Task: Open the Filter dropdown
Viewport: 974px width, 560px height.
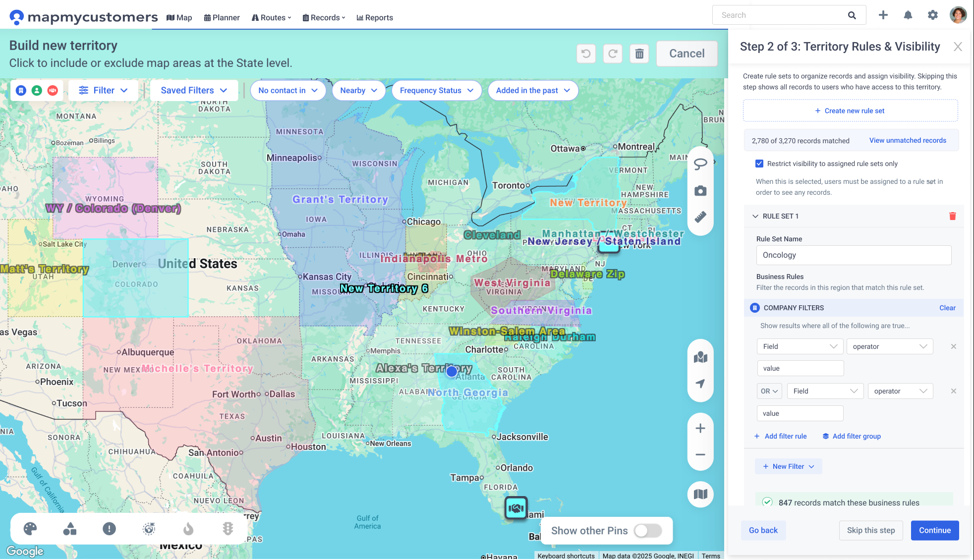Action: (103, 90)
